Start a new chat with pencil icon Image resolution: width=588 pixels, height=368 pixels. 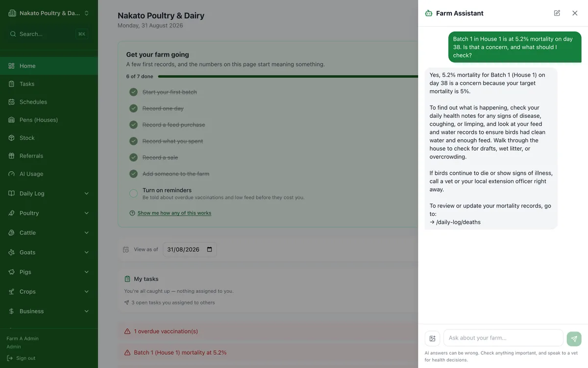tap(557, 13)
